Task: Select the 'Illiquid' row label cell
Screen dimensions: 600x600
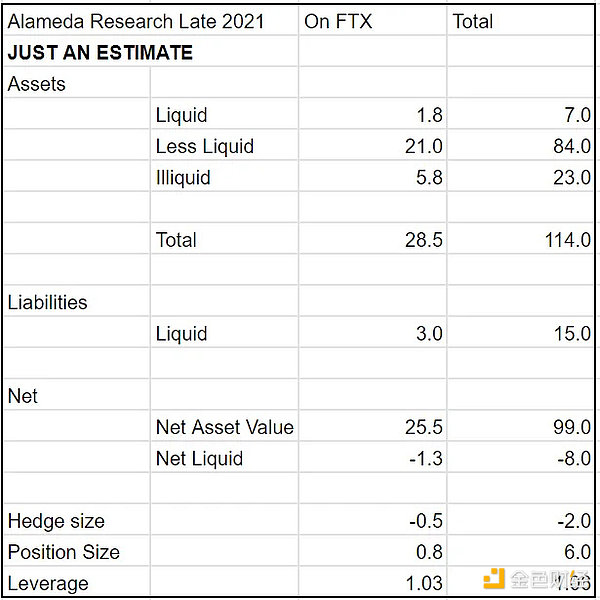Action: click(x=224, y=177)
